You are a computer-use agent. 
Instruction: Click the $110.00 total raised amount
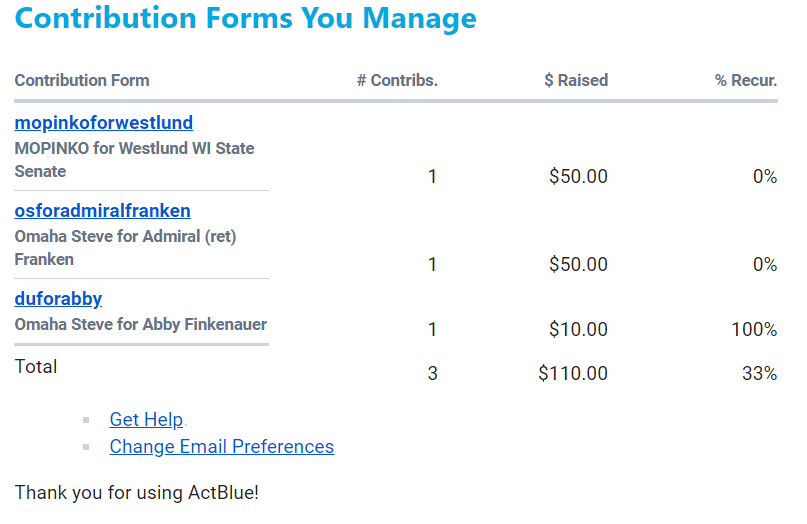point(573,374)
